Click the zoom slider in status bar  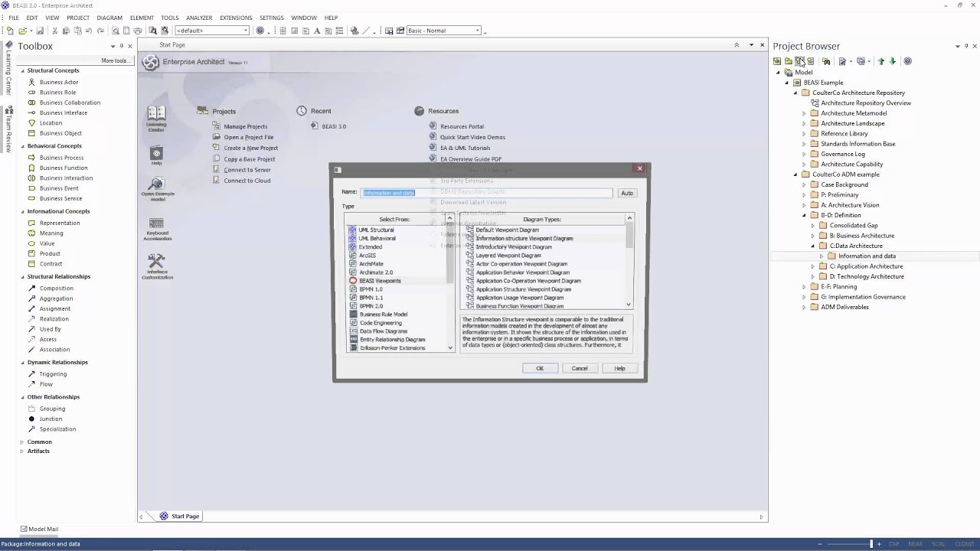coord(871,544)
